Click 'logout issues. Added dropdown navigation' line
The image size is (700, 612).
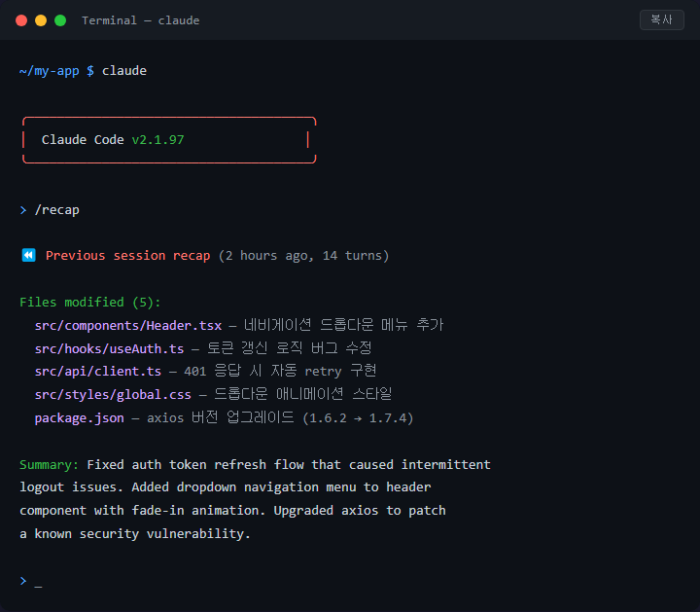tap(226, 487)
